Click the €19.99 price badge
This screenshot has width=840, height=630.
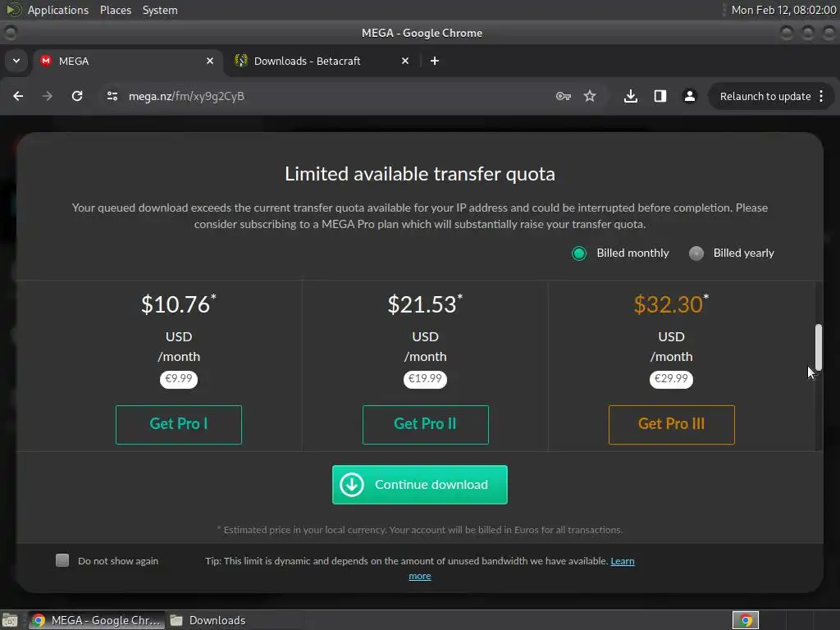(x=425, y=379)
